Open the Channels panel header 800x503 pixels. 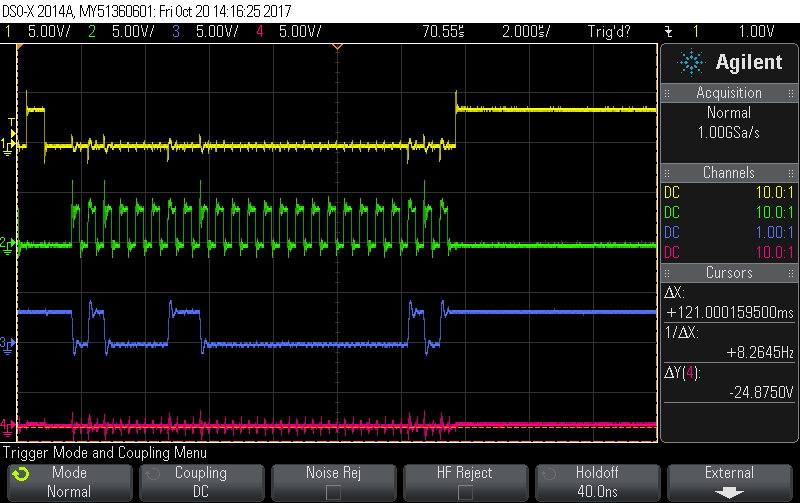tap(729, 172)
